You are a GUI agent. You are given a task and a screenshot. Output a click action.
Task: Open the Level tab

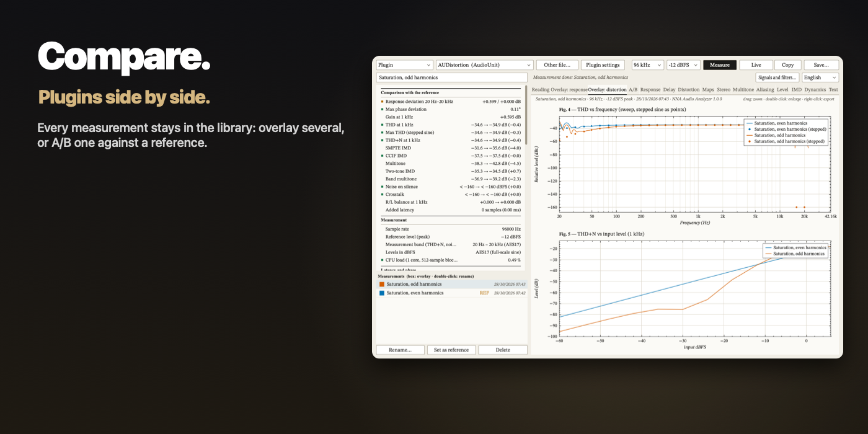tap(782, 90)
